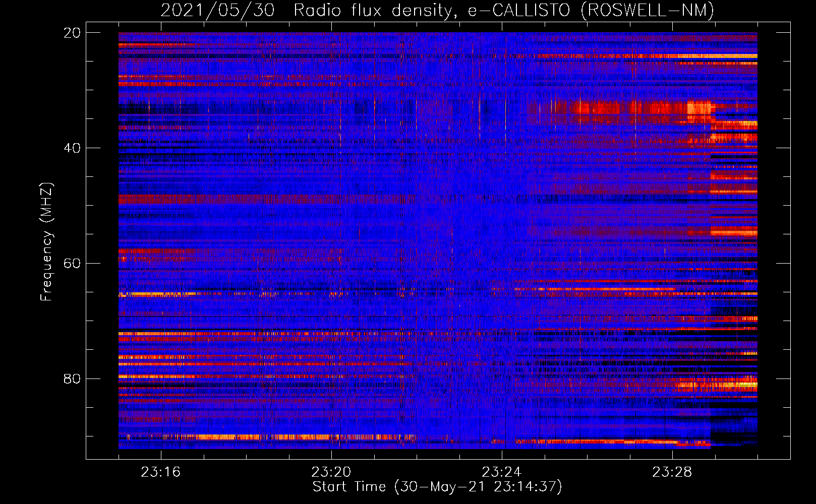Click the 20 frequency tick label
816x504 pixels.
click(72, 33)
